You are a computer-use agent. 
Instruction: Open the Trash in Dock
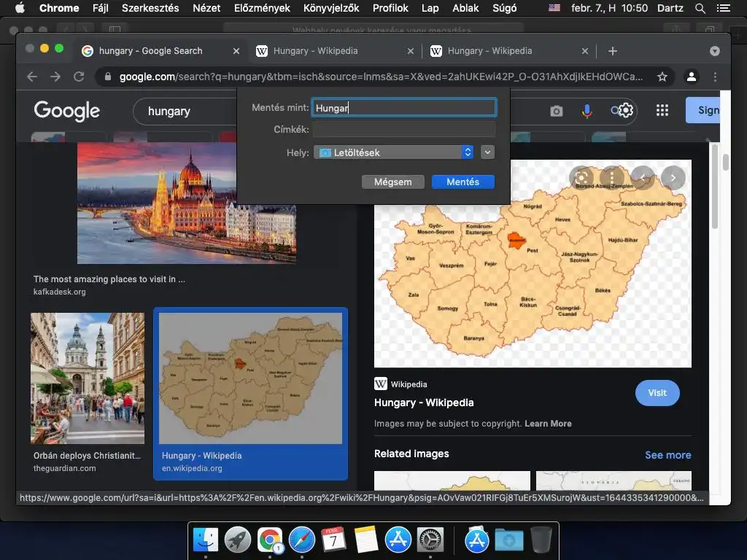pos(541,540)
